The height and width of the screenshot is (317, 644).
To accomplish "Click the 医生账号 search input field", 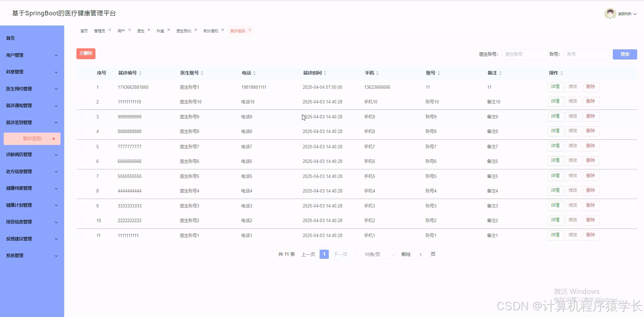I will click(x=524, y=54).
